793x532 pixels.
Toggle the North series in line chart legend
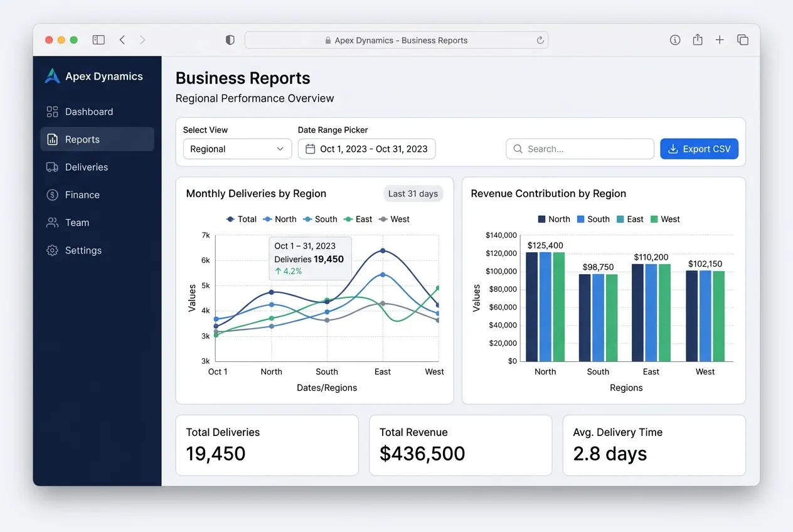(x=280, y=219)
